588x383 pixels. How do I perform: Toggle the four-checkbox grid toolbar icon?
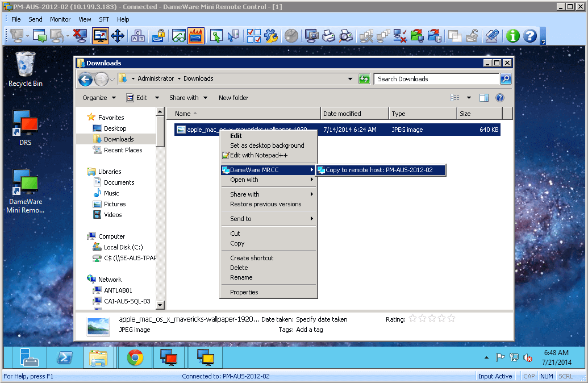253,36
